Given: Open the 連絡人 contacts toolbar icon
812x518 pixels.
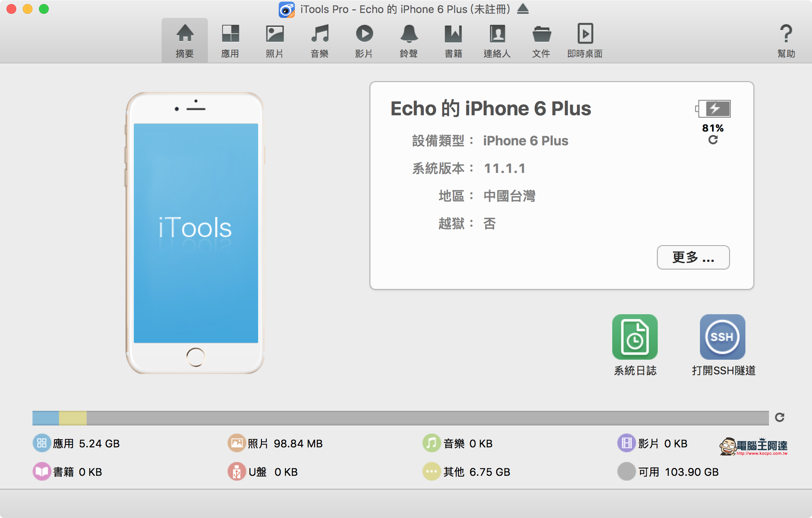Looking at the screenshot, I should point(497,41).
